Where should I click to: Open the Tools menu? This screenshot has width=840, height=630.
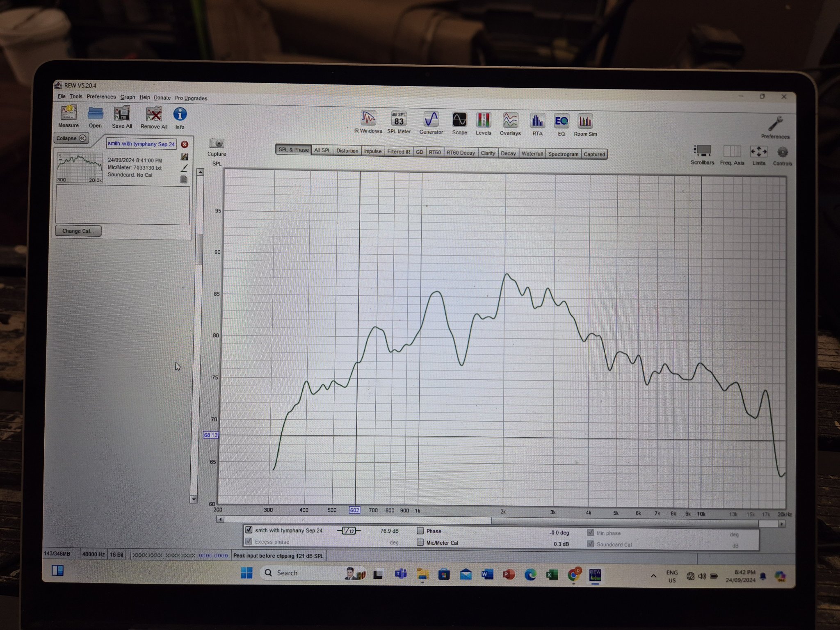click(x=76, y=97)
